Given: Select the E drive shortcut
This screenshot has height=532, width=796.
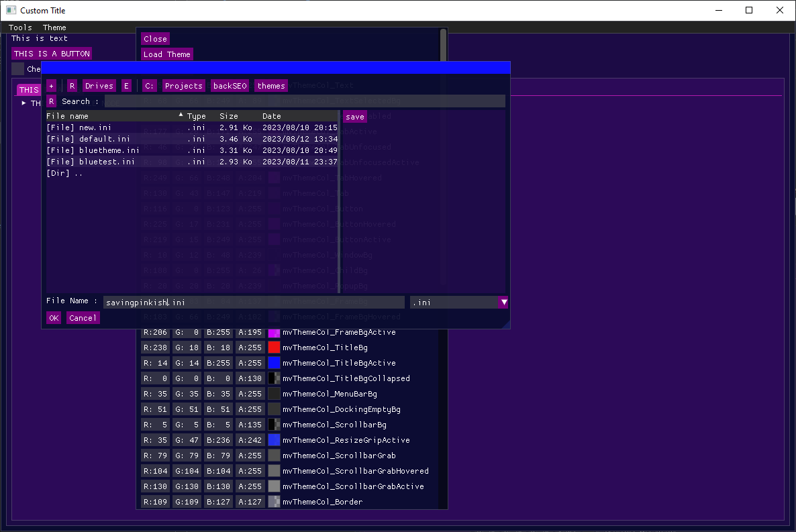Looking at the screenshot, I should (x=126, y=85).
